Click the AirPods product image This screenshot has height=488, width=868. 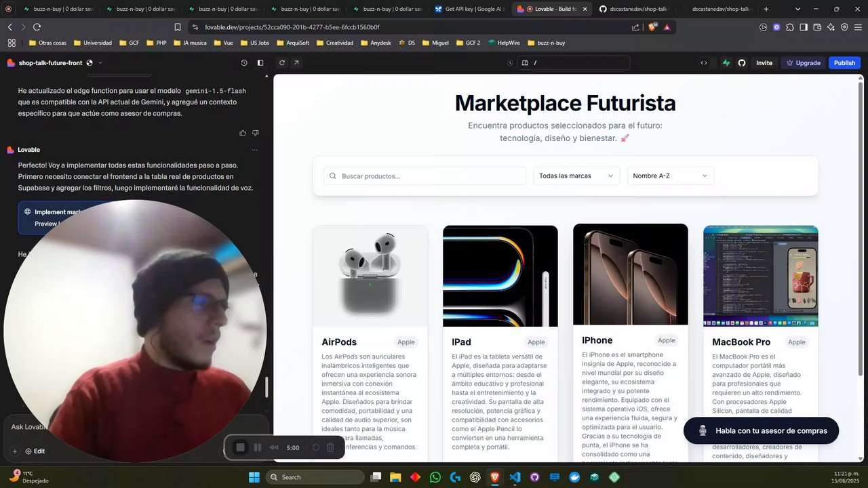click(x=370, y=276)
